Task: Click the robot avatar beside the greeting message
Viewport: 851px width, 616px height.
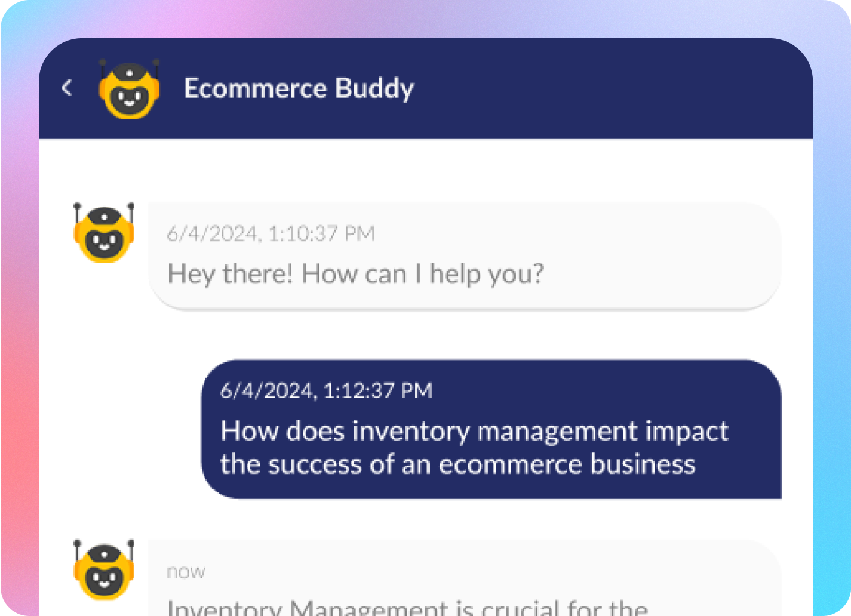Action: pyautogui.click(x=104, y=233)
